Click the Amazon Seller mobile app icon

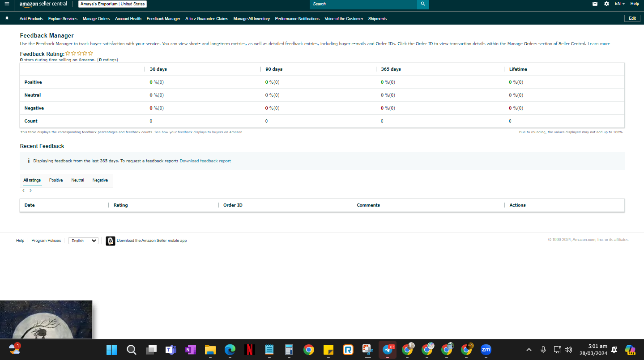(x=111, y=241)
